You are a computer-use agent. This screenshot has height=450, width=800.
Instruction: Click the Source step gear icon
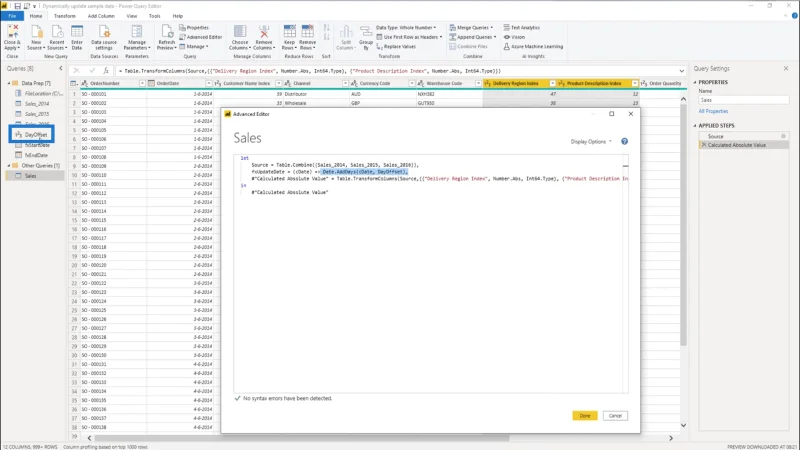[783, 136]
